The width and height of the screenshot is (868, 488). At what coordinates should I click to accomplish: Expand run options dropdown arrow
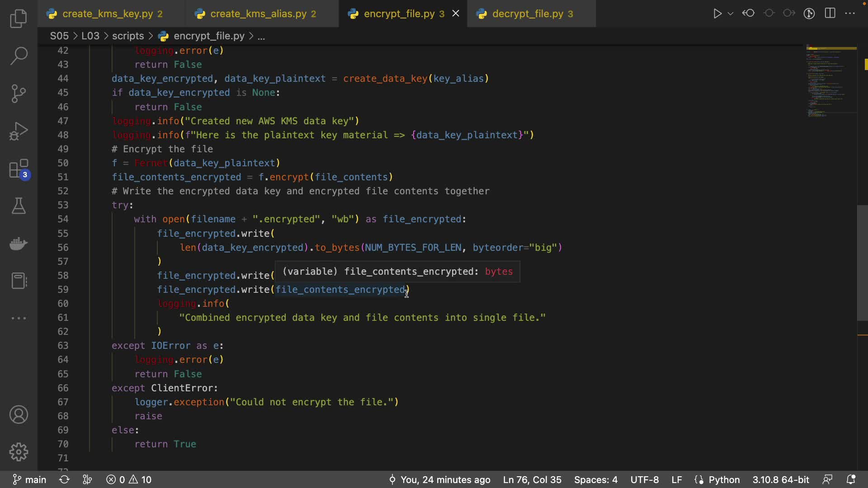tap(731, 14)
